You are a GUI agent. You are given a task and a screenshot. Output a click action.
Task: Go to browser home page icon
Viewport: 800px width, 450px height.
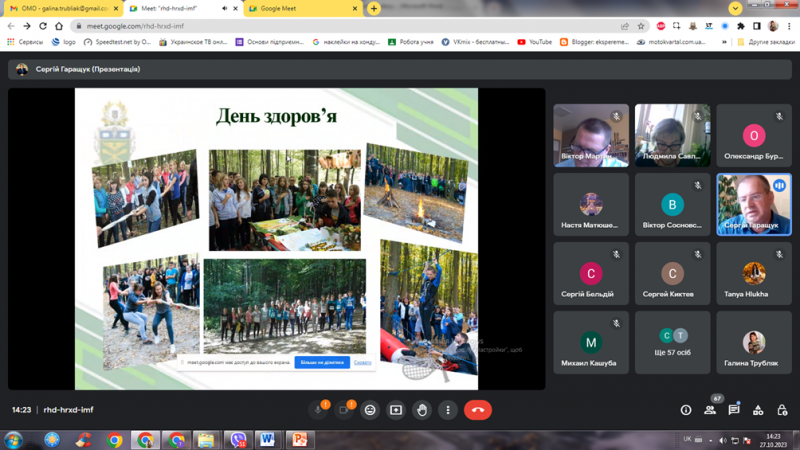click(x=59, y=26)
